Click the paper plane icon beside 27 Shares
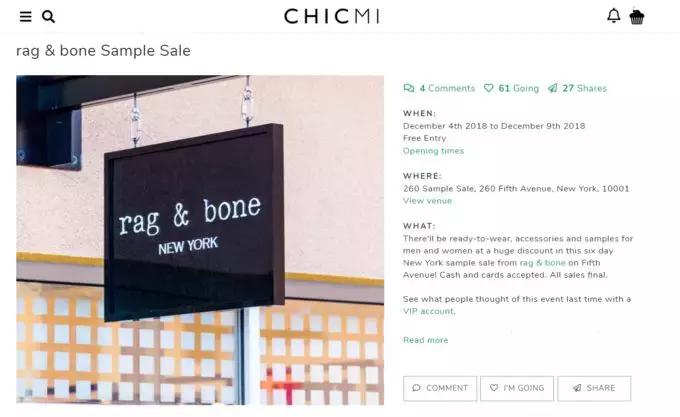 click(x=552, y=88)
